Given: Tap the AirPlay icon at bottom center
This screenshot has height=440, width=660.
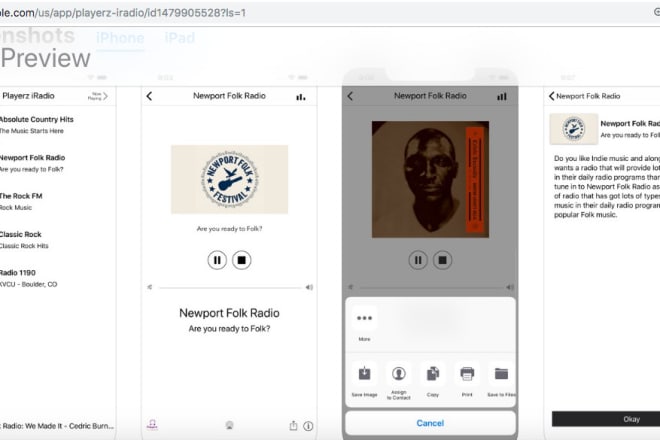Looking at the screenshot, I should click(x=229, y=425).
